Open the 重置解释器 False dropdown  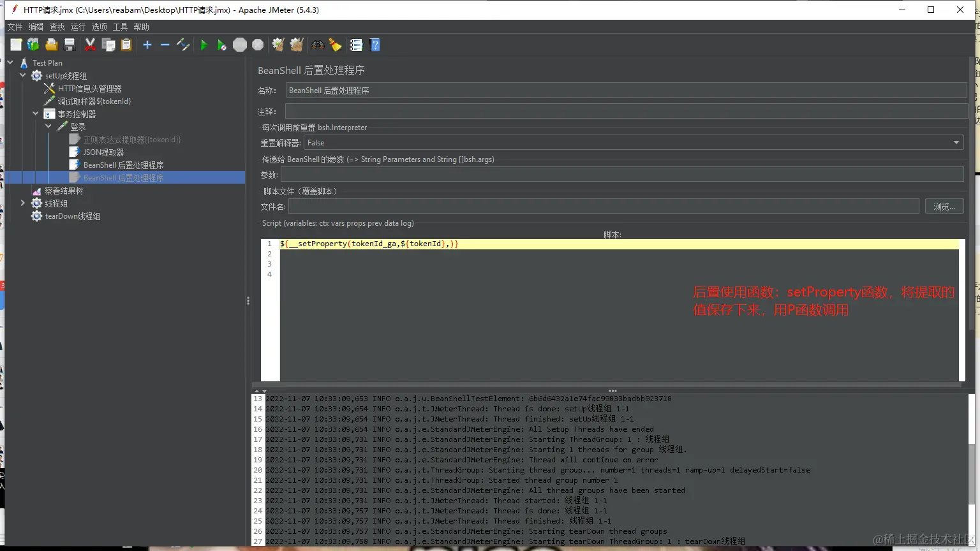[x=634, y=143]
